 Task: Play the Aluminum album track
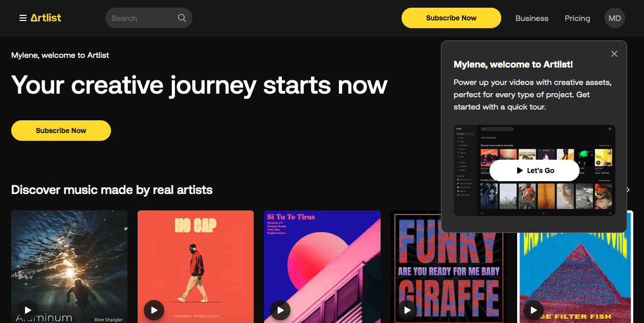coord(28,310)
